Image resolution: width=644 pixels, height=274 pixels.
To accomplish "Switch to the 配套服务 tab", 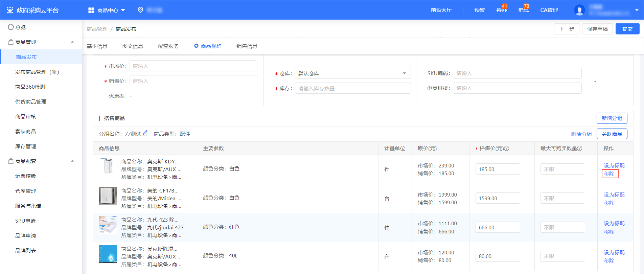I will (168, 46).
